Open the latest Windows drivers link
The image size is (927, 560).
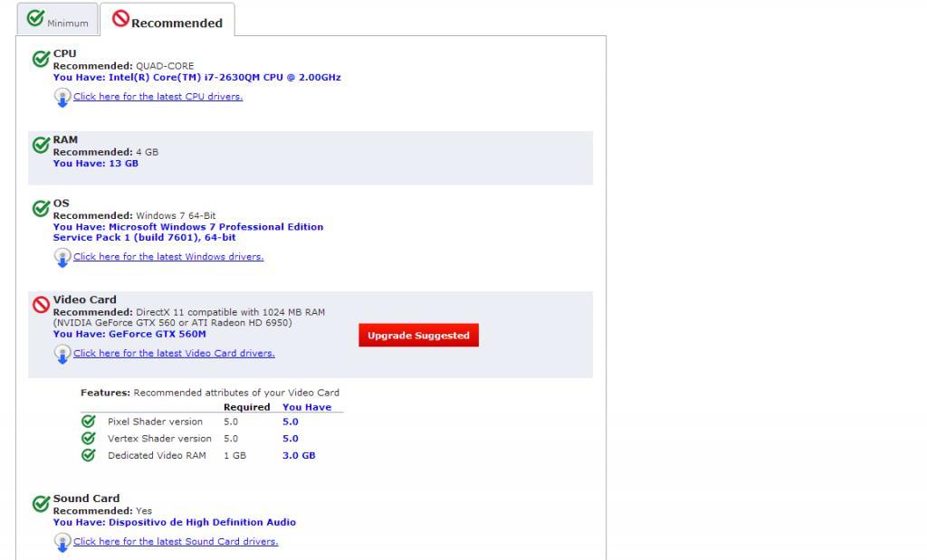click(x=168, y=256)
